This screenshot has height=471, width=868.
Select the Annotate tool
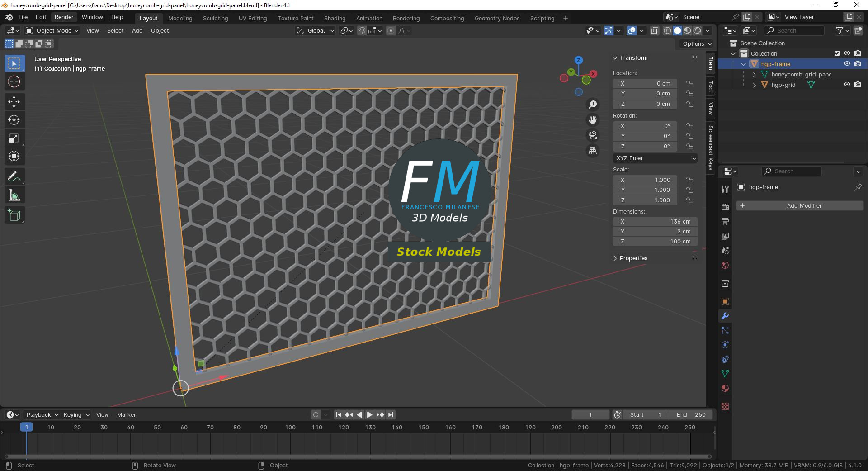click(14, 177)
